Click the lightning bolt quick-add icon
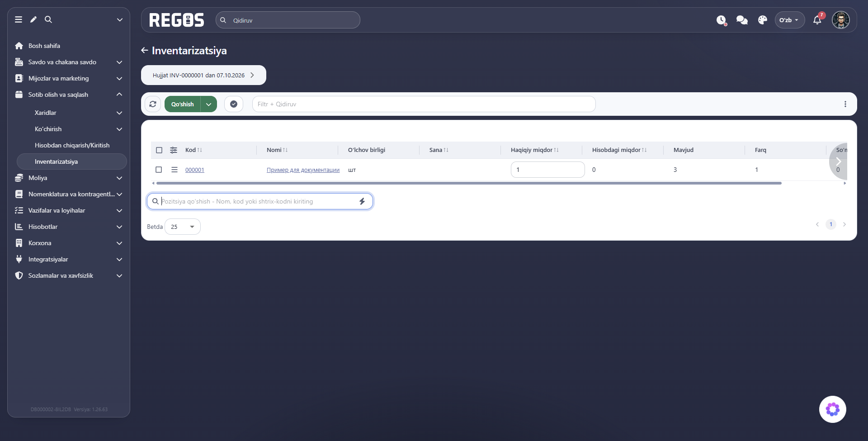 click(x=362, y=201)
